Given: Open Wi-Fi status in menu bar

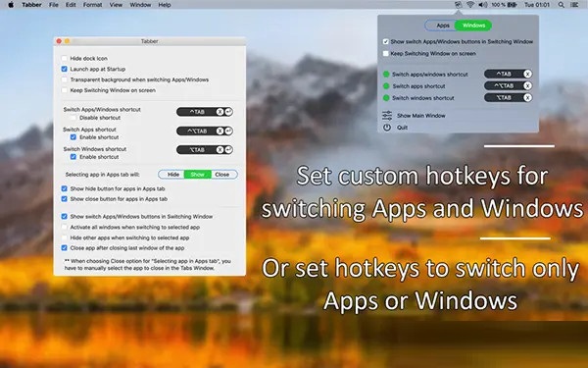Looking at the screenshot, I should point(469,5).
